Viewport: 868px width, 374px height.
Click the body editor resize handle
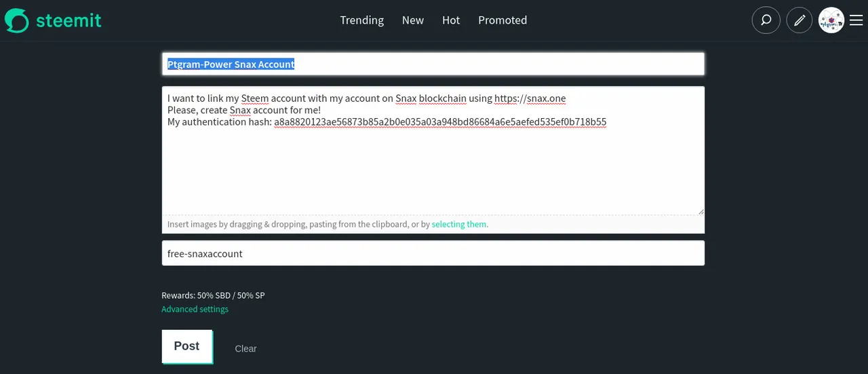(701, 211)
